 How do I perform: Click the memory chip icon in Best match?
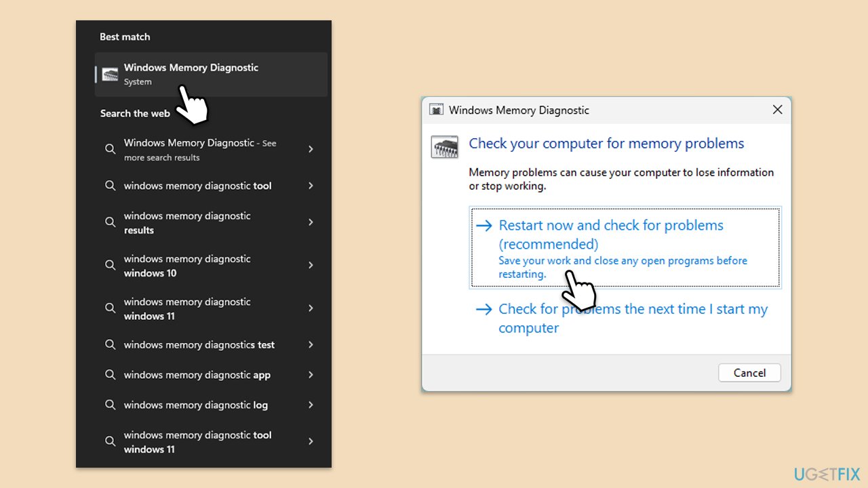point(110,75)
